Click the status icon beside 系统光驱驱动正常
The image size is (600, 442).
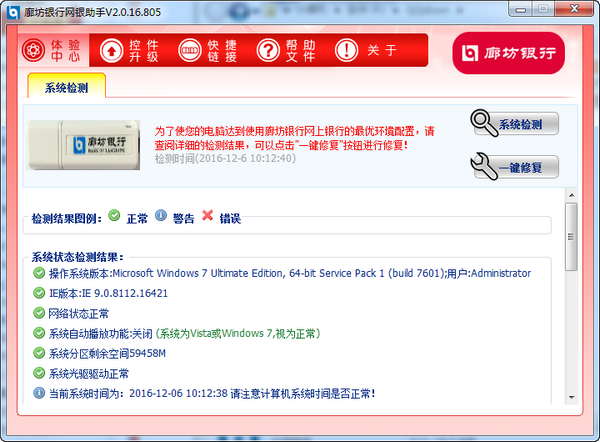pos(39,373)
